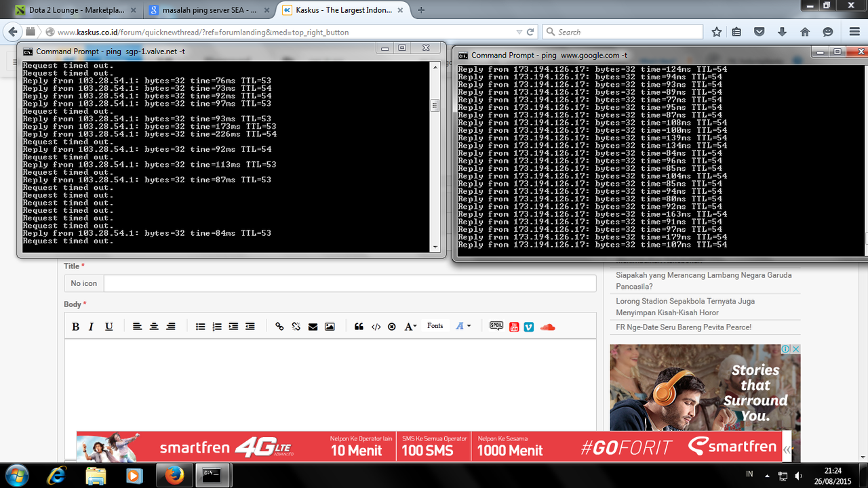Viewport: 868px width, 488px height.
Task: Insert a link with the chain icon
Action: (x=279, y=327)
